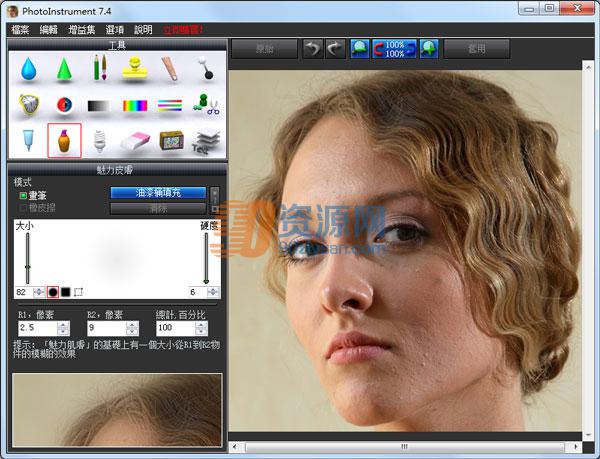Select the crumpled glamour skin tool
Screen dimensions: 600x459
pyautogui.click(x=29, y=104)
